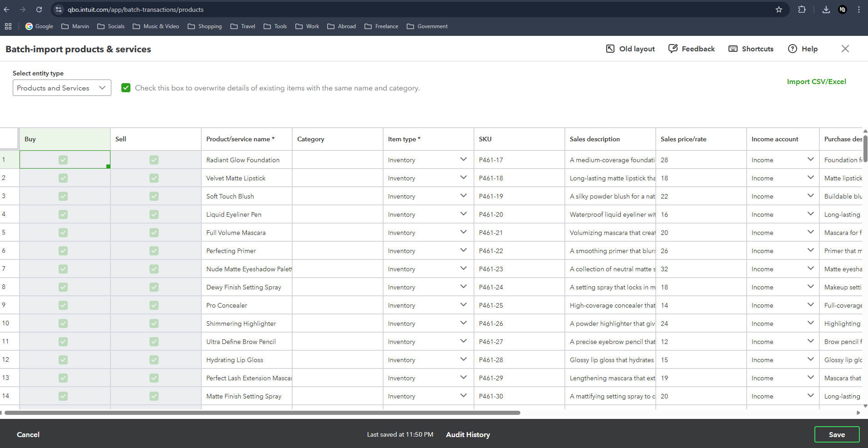Click the green Save button

(x=837, y=434)
